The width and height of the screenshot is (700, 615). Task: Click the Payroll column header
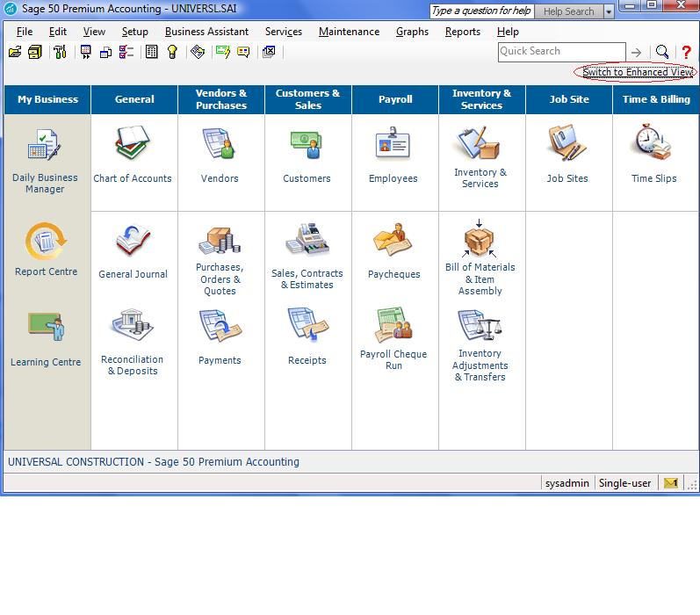tap(395, 99)
